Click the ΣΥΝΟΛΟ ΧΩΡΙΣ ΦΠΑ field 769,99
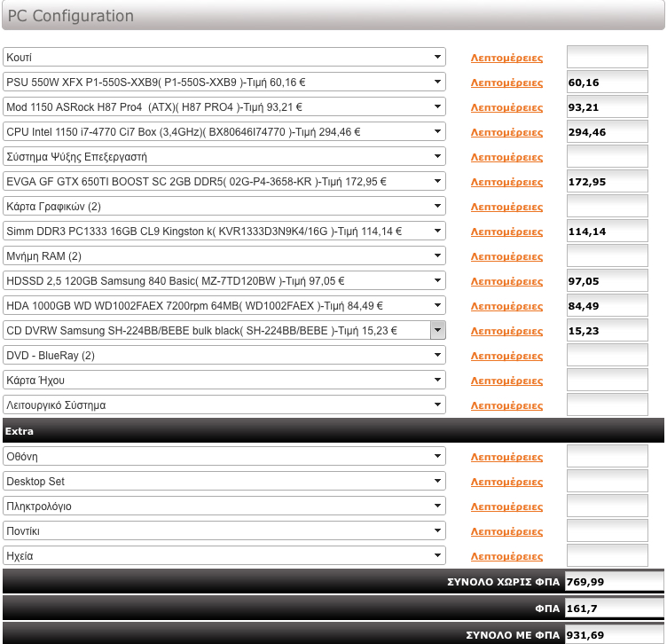The image size is (667, 644). (x=615, y=582)
